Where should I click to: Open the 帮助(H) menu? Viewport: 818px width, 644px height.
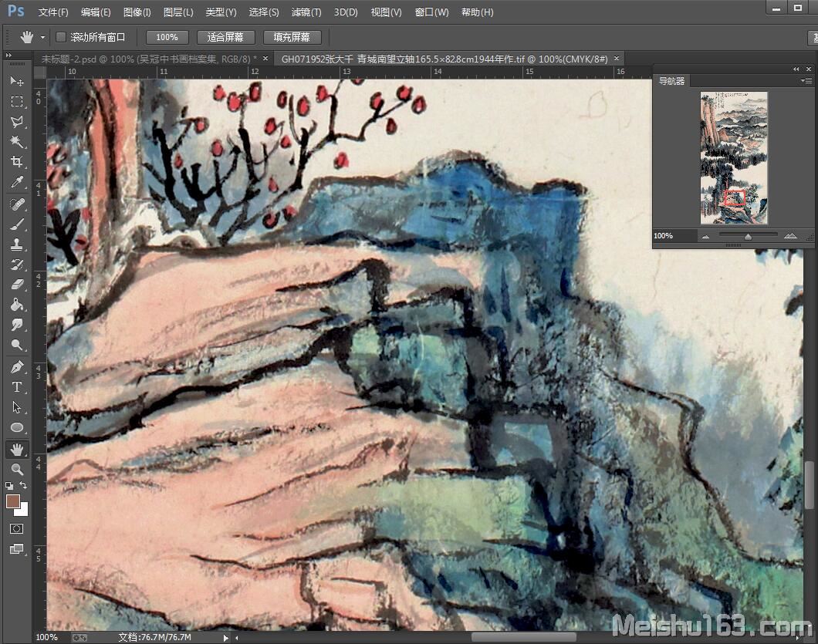click(478, 12)
